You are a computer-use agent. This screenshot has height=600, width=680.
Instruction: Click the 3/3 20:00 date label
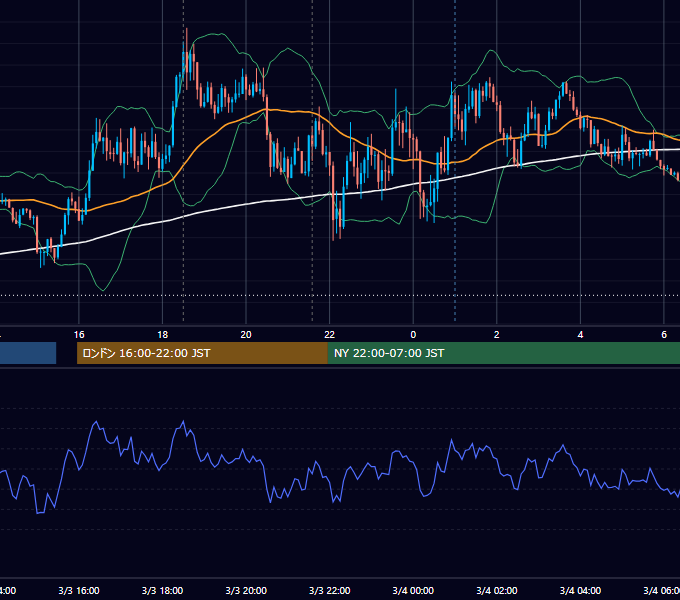pyautogui.click(x=246, y=590)
